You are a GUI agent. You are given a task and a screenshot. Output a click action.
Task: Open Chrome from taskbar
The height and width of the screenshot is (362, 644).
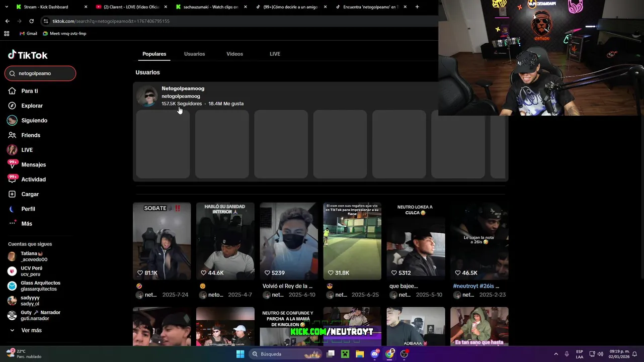[x=389, y=354]
